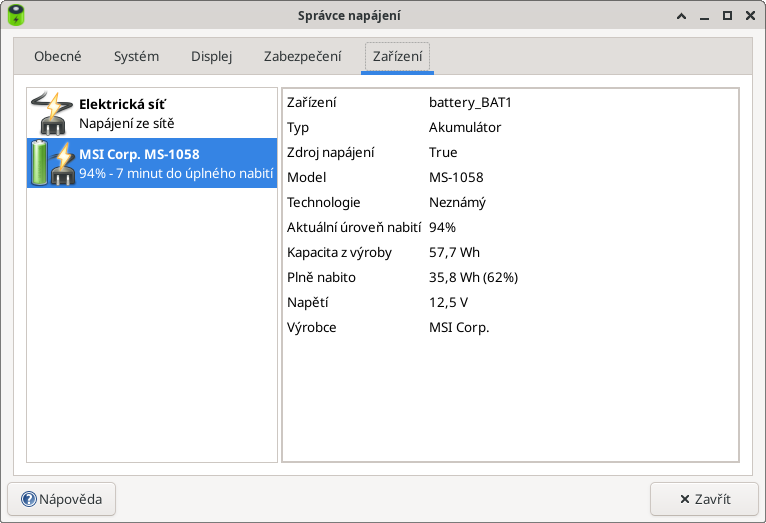Click the Typ label
The height and width of the screenshot is (523, 766).
coord(298,128)
